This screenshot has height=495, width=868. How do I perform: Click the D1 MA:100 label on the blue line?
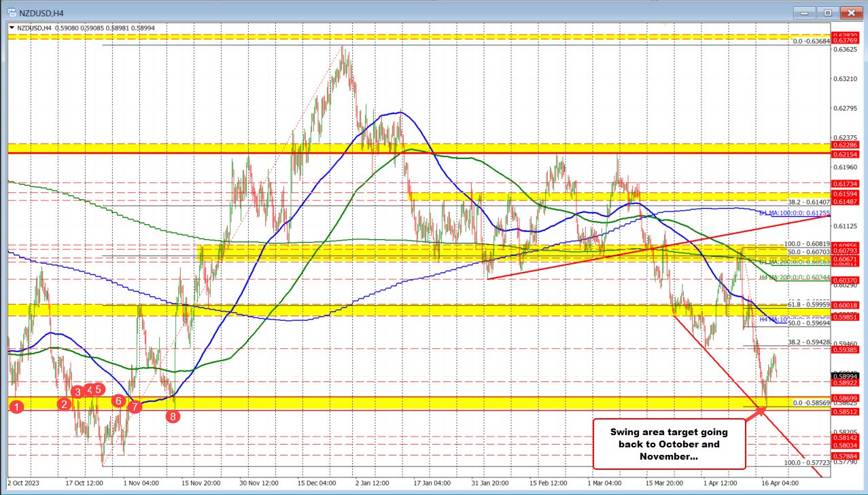coord(793,213)
